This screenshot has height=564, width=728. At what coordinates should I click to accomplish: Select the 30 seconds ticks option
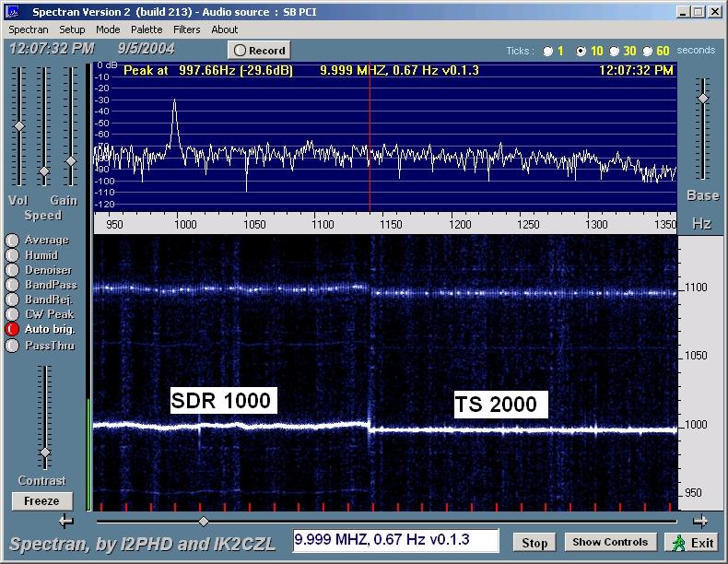pyautogui.click(x=613, y=52)
